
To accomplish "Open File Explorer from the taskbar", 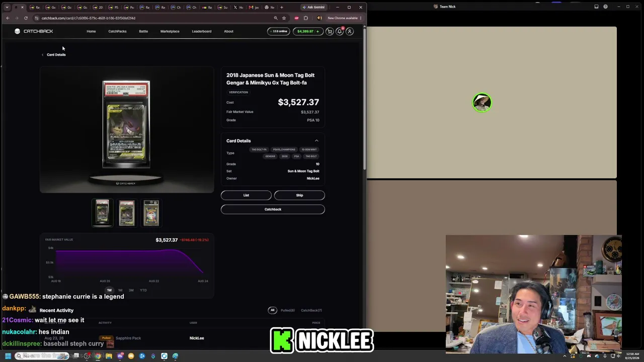I will [x=109, y=356].
